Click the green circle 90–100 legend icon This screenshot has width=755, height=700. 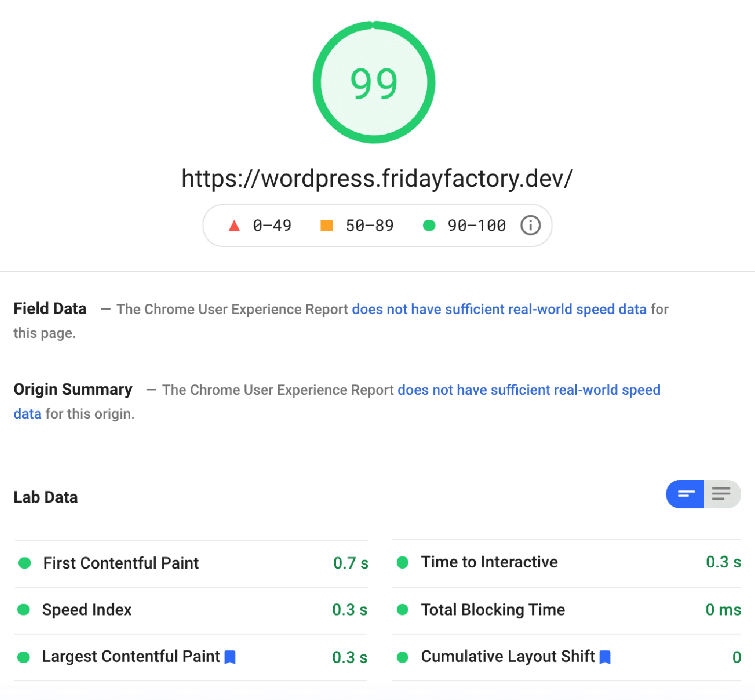click(x=429, y=226)
